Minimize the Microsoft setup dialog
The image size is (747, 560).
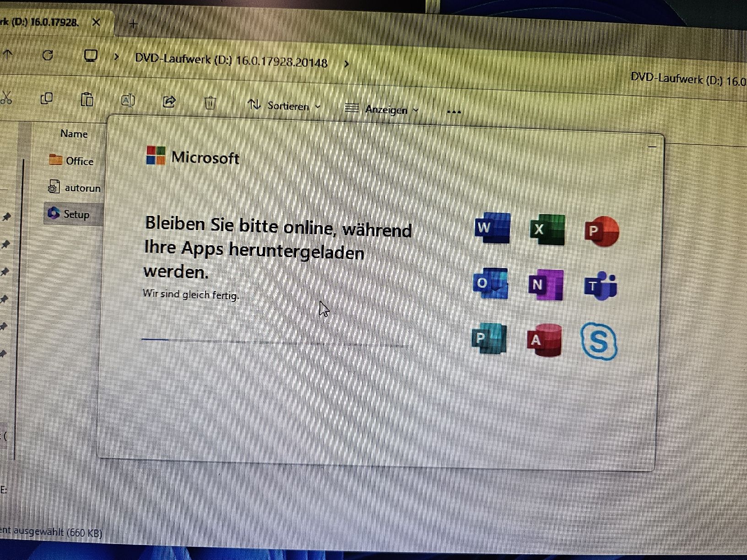pos(652,147)
